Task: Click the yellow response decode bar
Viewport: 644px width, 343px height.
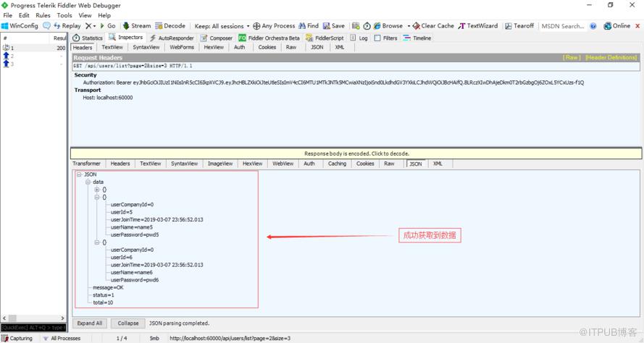Action: click(x=356, y=153)
